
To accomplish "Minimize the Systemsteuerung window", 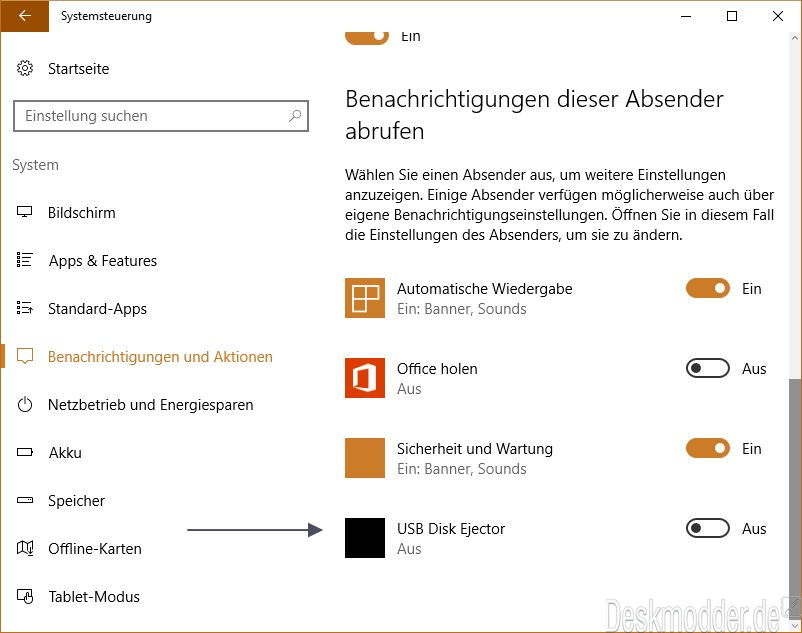I will coord(686,16).
